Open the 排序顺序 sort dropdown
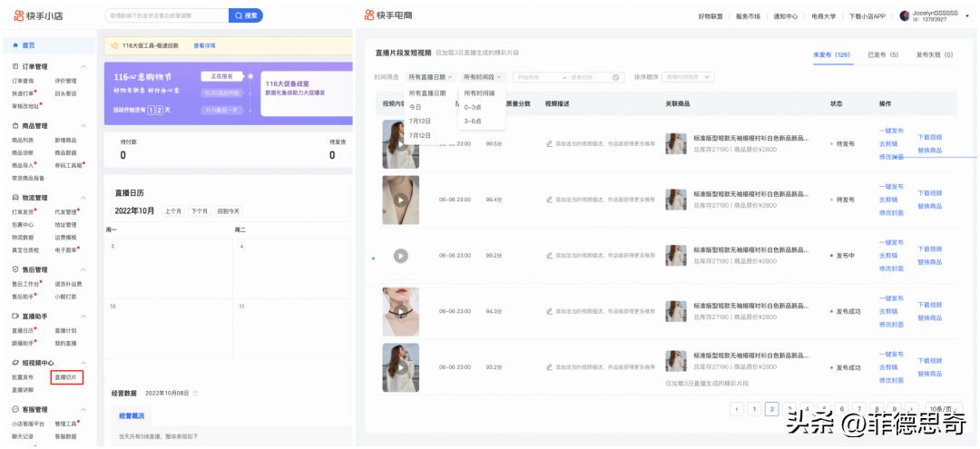 pos(688,77)
